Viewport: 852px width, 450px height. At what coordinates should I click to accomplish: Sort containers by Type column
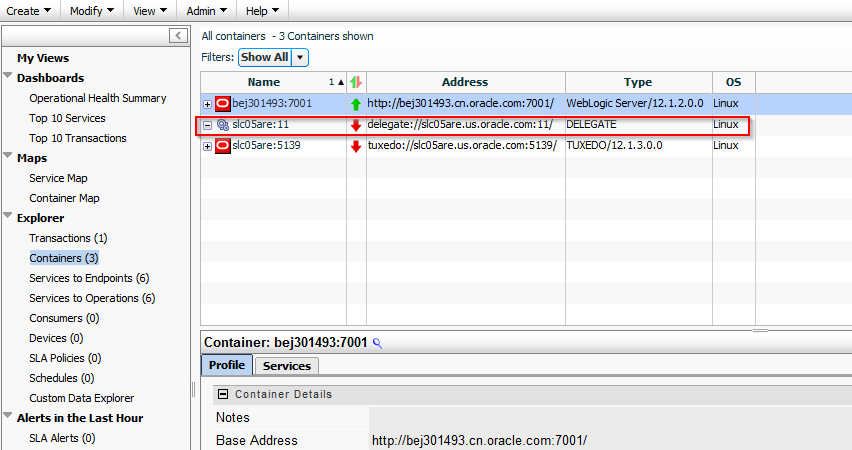638,82
